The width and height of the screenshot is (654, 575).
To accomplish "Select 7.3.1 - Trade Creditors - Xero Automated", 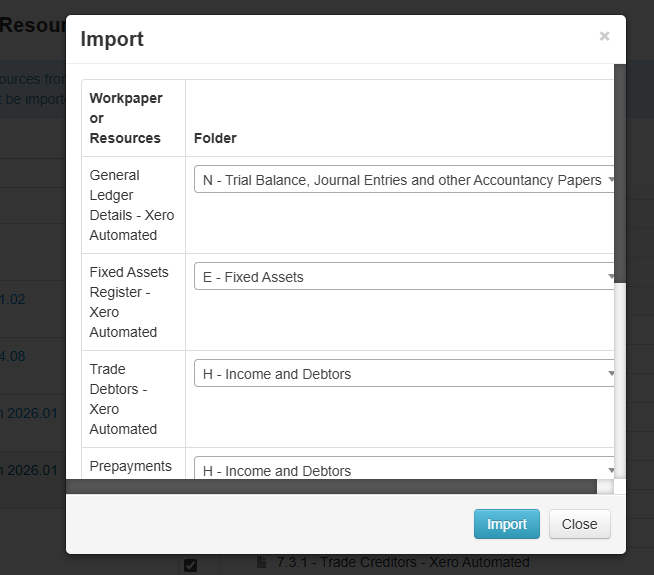I will [403, 562].
